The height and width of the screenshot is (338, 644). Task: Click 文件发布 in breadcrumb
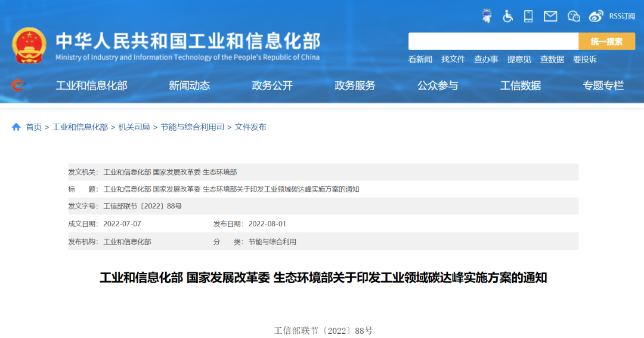click(x=250, y=127)
